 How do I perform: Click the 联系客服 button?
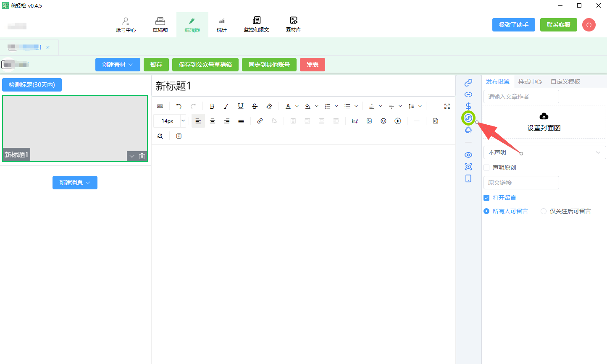coord(559,25)
